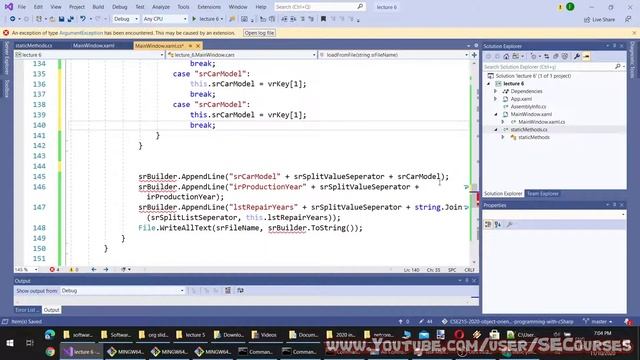Click the Home icon in Solution Explorer
The height and width of the screenshot is (360, 640).
(x=506, y=56)
